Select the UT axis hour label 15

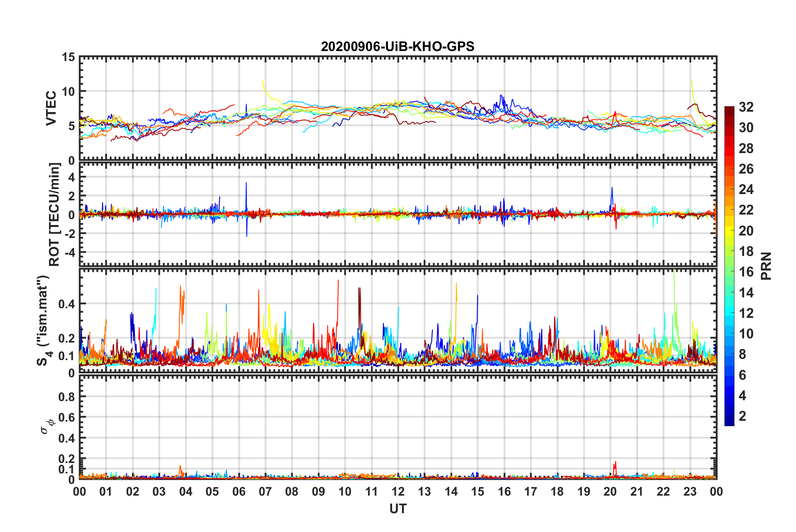click(478, 491)
